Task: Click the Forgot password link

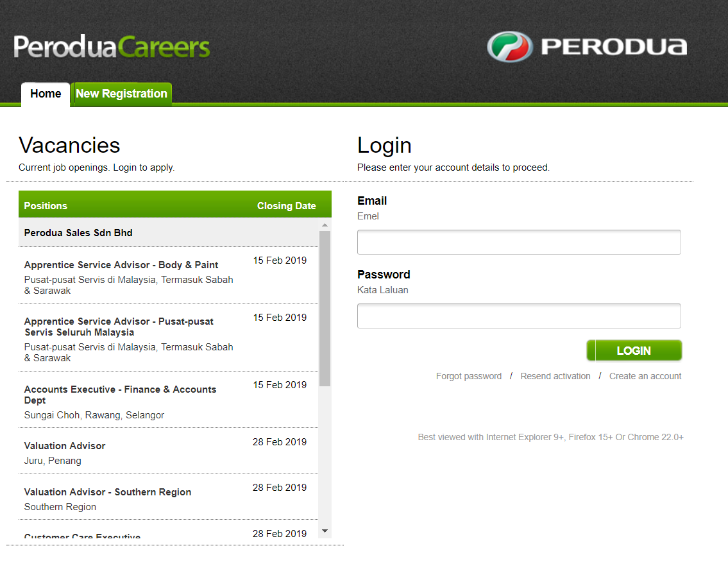Action: [x=469, y=376]
